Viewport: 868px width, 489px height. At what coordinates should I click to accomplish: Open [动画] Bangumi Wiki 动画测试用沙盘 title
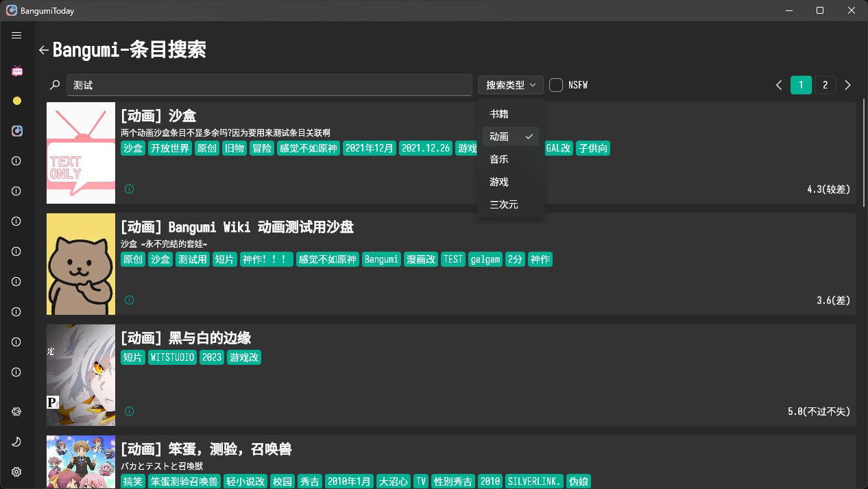237,226
